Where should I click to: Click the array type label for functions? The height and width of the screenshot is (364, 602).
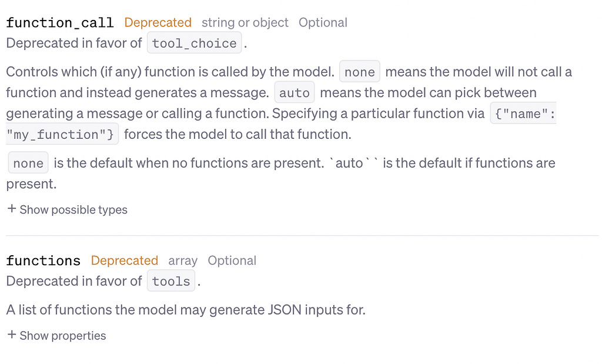[183, 261]
